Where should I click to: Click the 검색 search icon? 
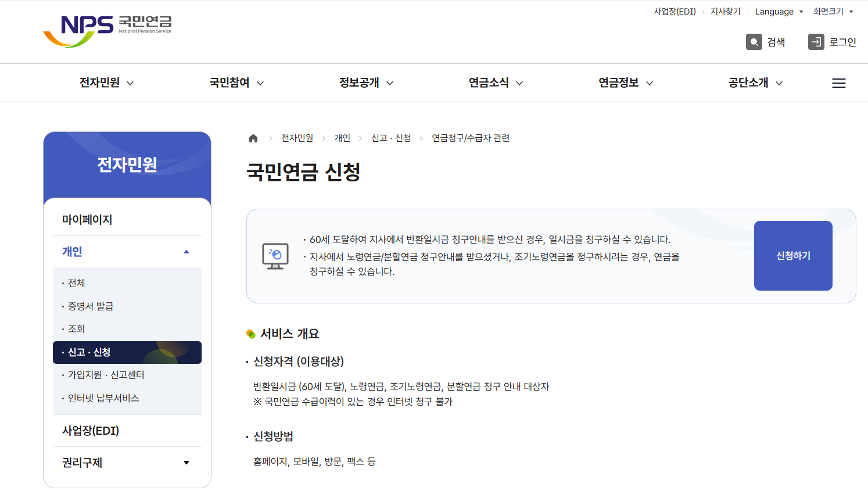tap(754, 41)
